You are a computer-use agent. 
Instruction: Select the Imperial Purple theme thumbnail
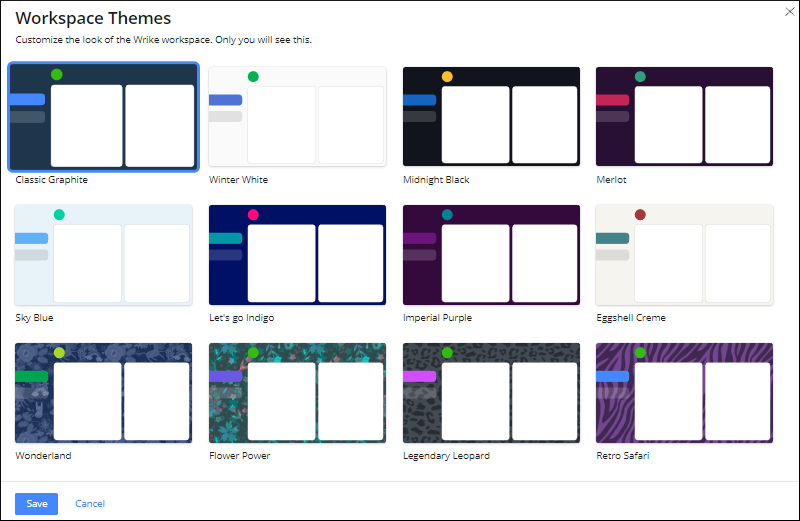(491, 255)
